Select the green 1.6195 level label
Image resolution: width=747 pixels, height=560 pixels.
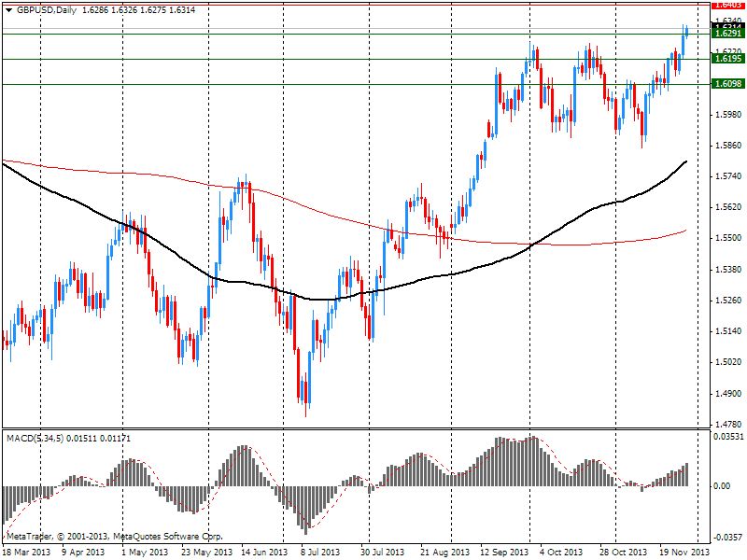click(x=726, y=59)
